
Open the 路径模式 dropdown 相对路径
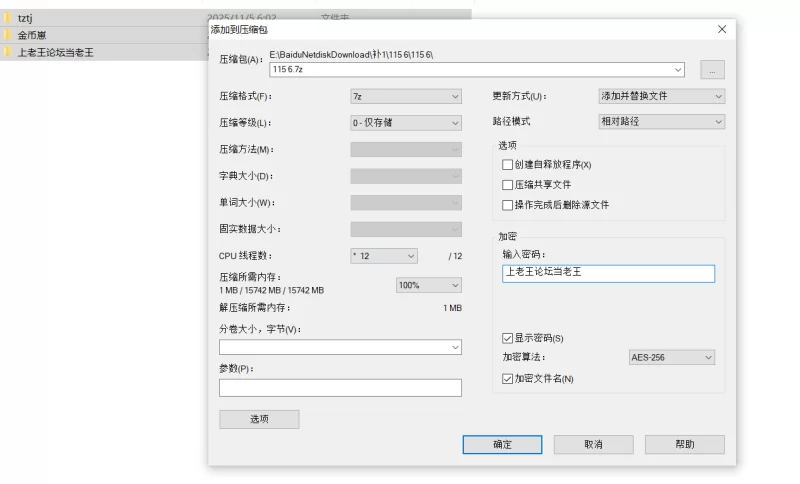(661, 121)
